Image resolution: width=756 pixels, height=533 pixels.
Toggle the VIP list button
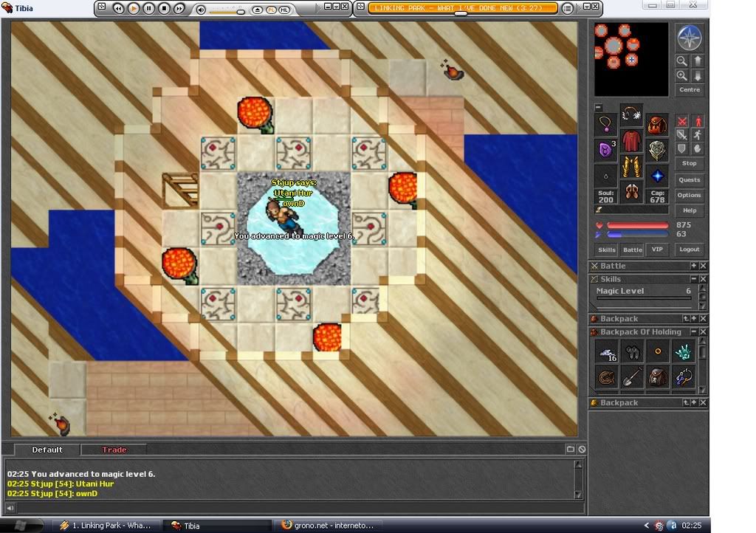pyautogui.click(x=657, y=250)
